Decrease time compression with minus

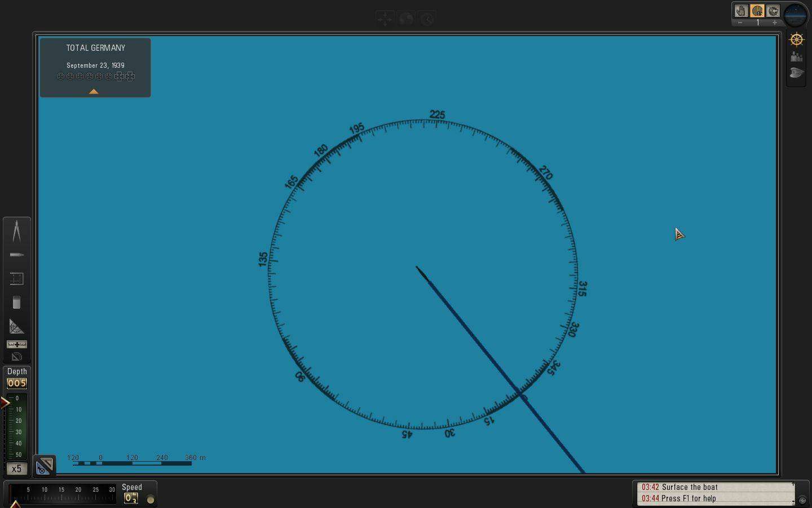pos(740,23)
